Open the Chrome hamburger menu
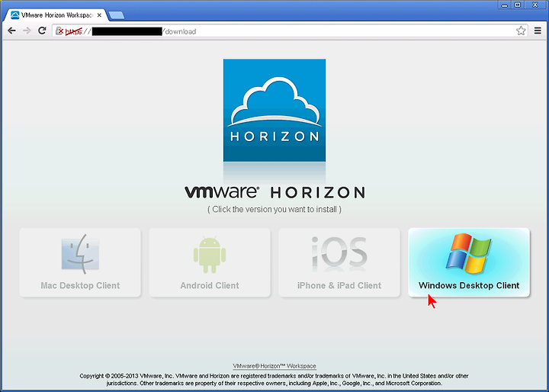The height and width of the screenshot is (392, 549). (x=538, y=31)
